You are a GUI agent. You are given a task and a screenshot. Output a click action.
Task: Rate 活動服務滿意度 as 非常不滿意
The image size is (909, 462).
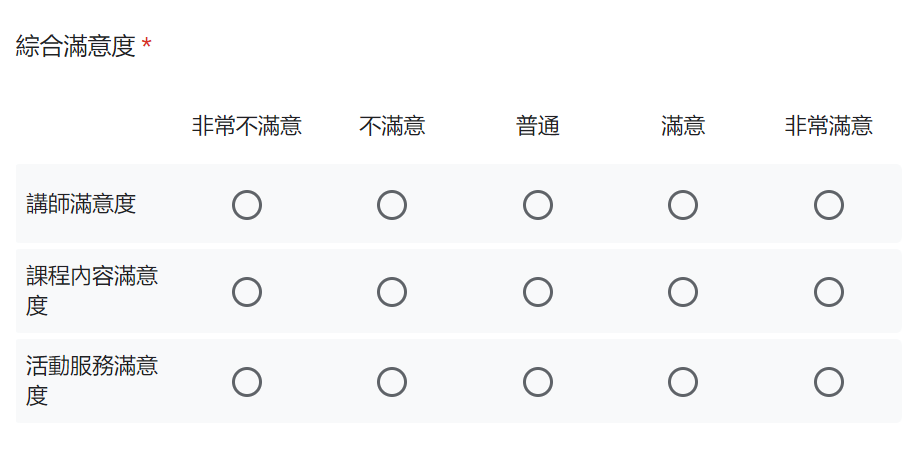(x=247, y=382)
